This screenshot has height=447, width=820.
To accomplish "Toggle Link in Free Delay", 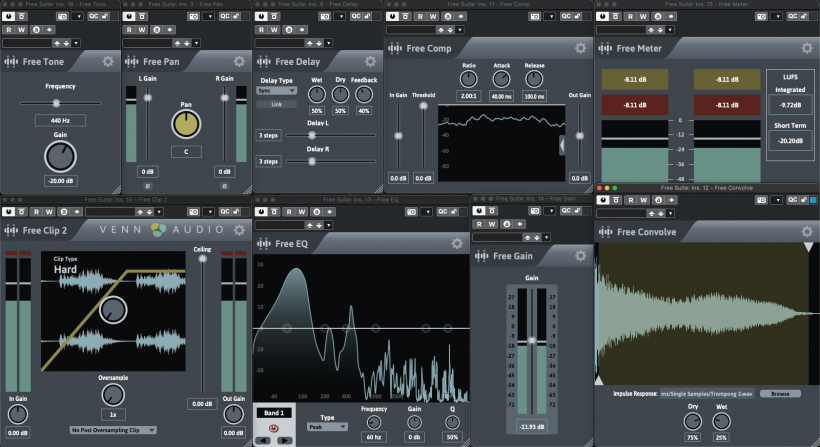I will [x=277, y=104].
